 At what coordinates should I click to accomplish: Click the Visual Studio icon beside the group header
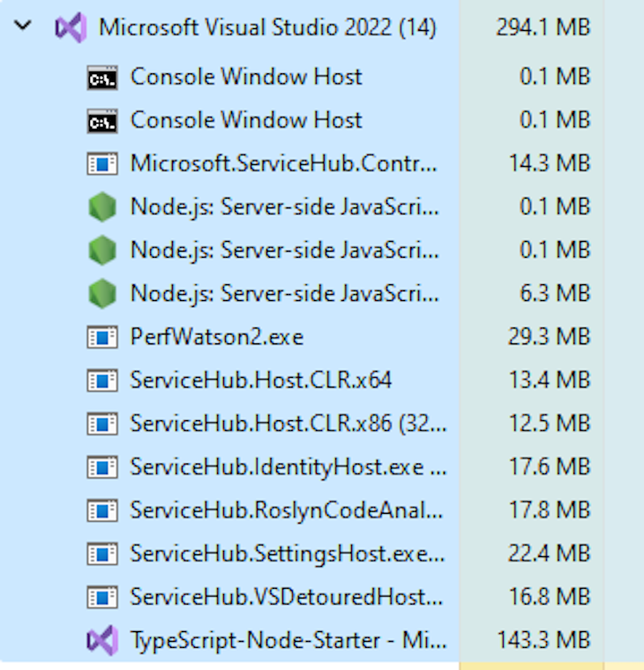pos(71,27)
